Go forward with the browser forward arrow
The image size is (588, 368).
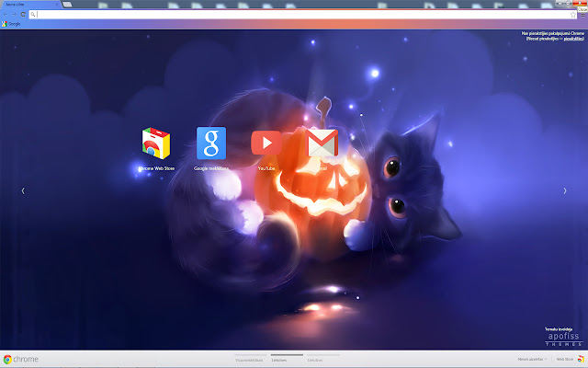tap(14, 15)
